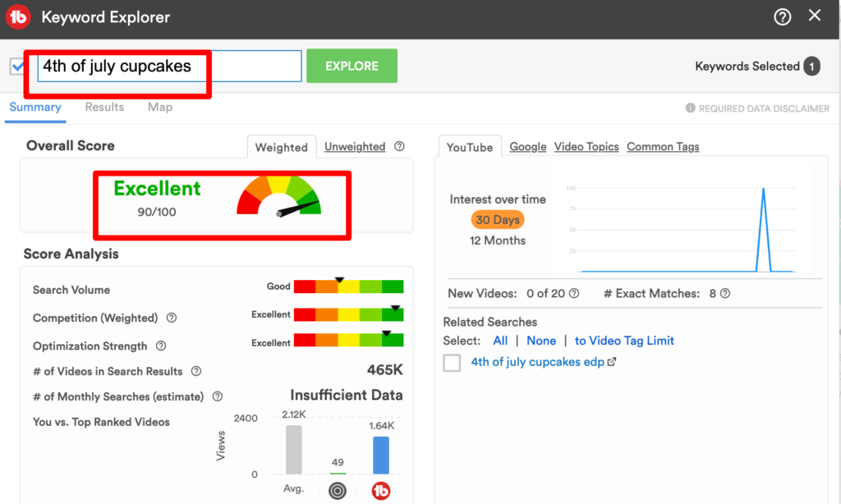The height and width of the screenshot is (504, 841).
Task: Click the TubeBuddy logo in the title bar
Action: click(x=18, y=16)
